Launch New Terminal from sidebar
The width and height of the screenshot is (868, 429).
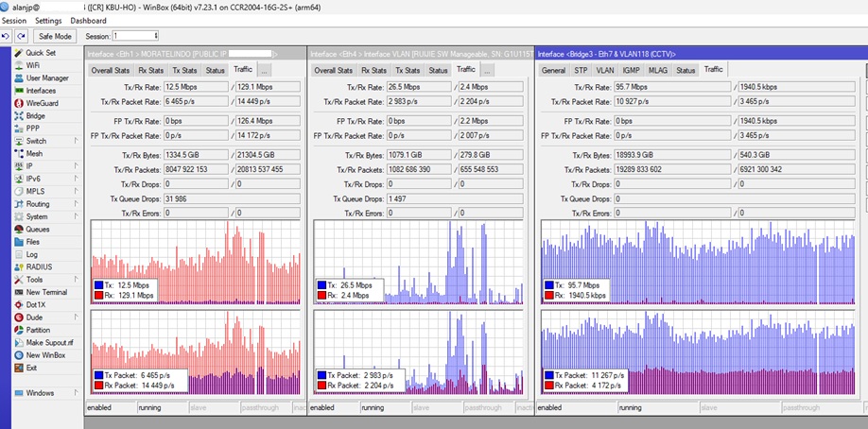pos(41,292)
